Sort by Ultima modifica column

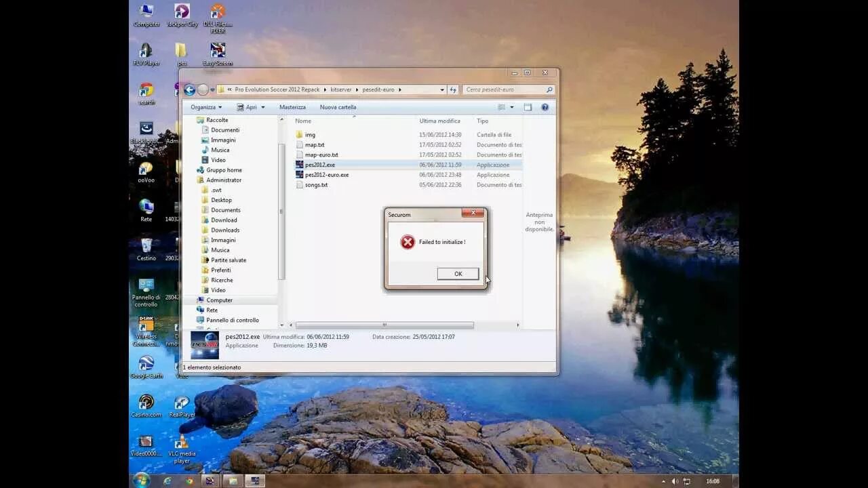point(439,121)
